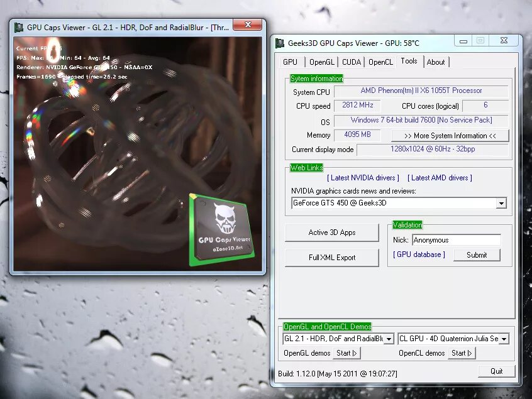Click the CPU speed 2812 MHz value
Viewport: 532px width, 399px height.
(358, 106)
